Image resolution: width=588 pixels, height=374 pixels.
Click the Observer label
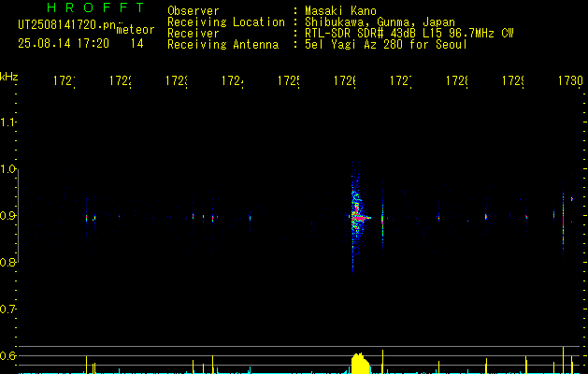click(x=194, y=11)
